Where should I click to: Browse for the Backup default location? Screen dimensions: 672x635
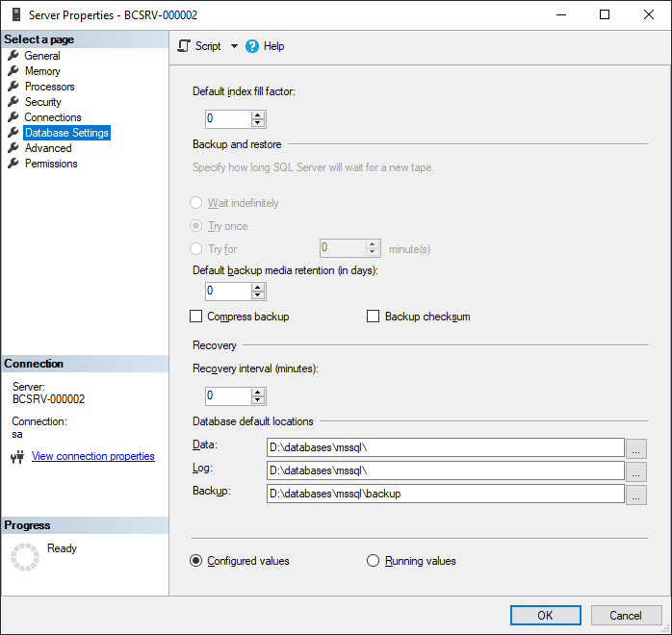(x=636, y=495)
